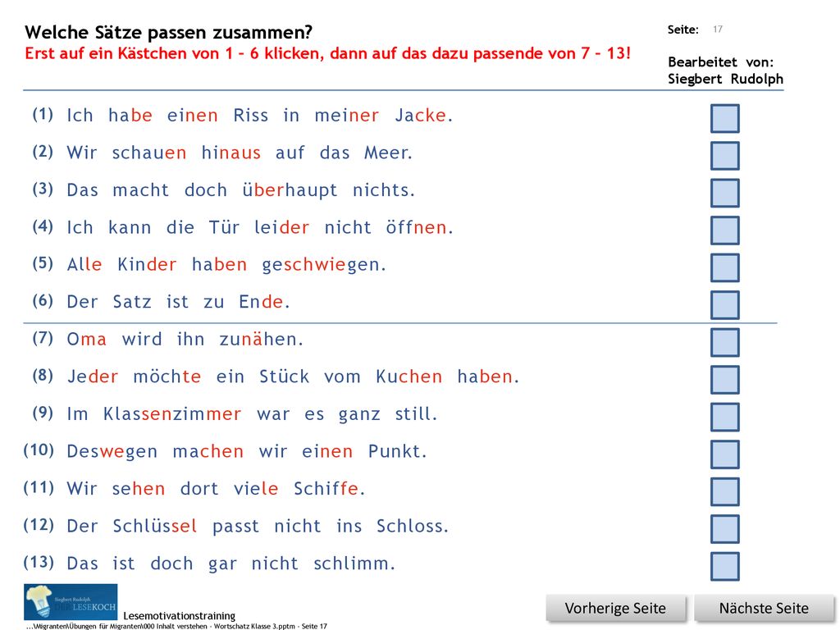Click the page number 17
Image resolution: width=840 pixels, height=630 pixels.
pos(718,29)
